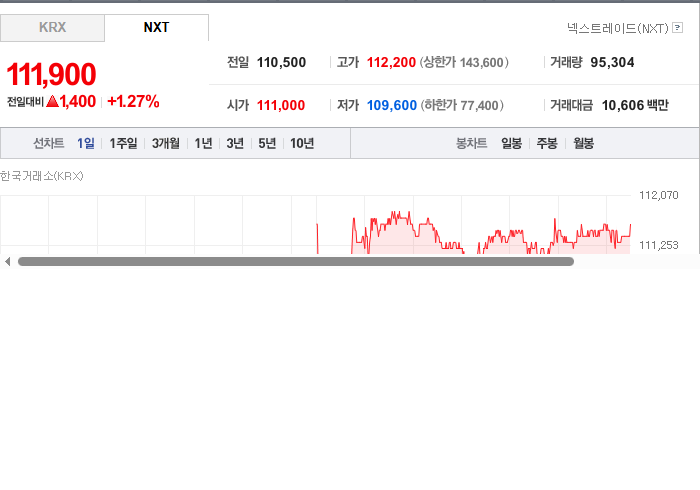Show the 주봉 candlestick chart
The width and height of the screenshot is (700, 490).
tap(547, 143)
